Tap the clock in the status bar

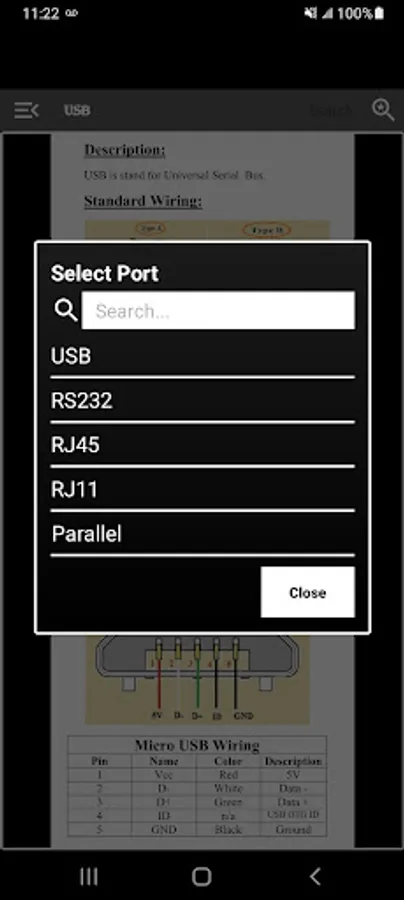click(x=40, y=13)
